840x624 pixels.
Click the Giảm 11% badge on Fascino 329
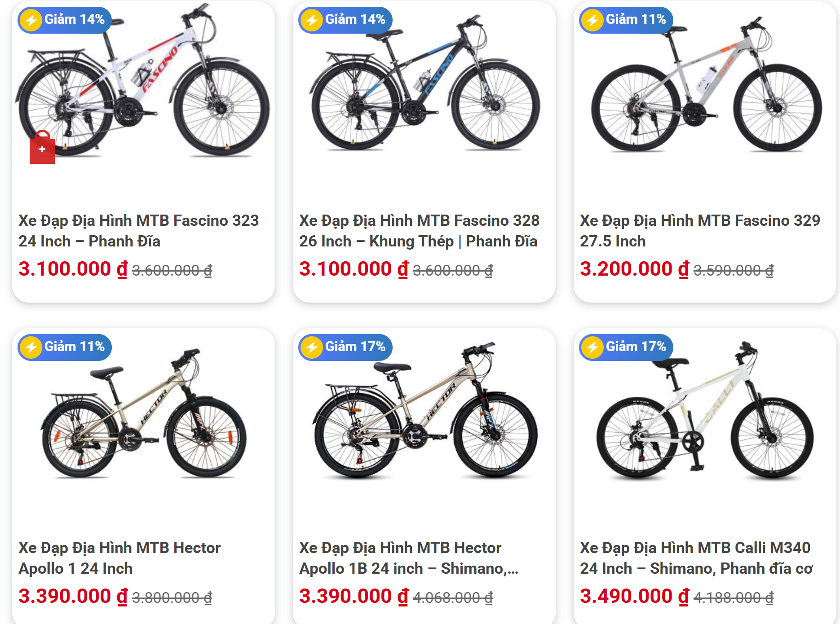tap(626, 20)
